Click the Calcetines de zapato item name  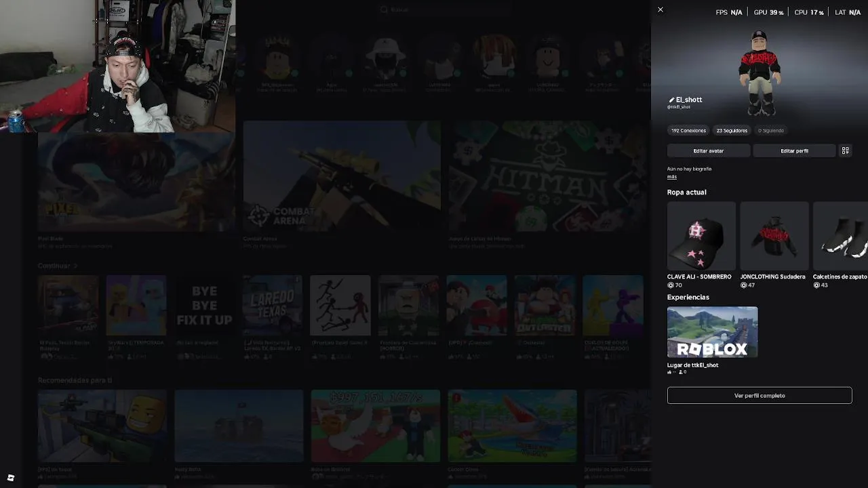(840, 277)
